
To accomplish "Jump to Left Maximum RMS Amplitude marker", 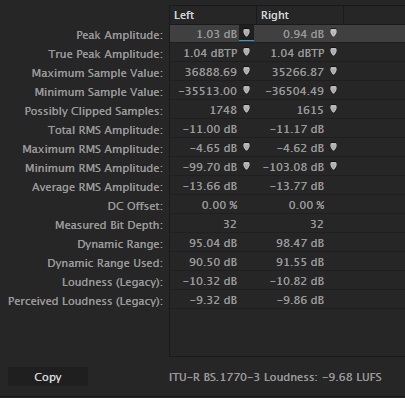I will (246, 147).
